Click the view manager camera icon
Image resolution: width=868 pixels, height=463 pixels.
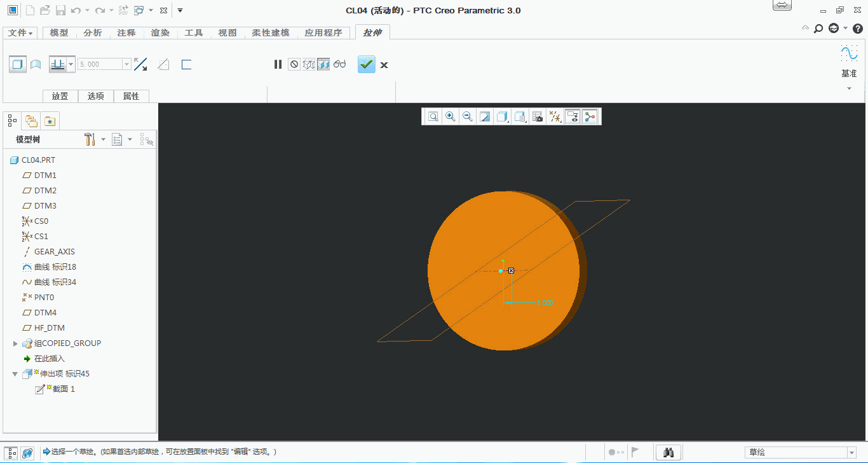[538, 116]
